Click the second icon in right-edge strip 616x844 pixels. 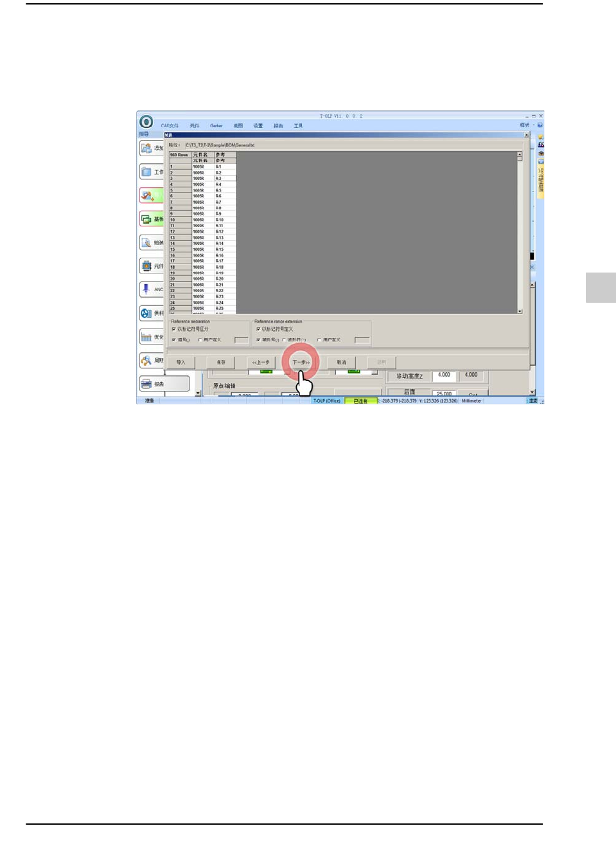541,145
